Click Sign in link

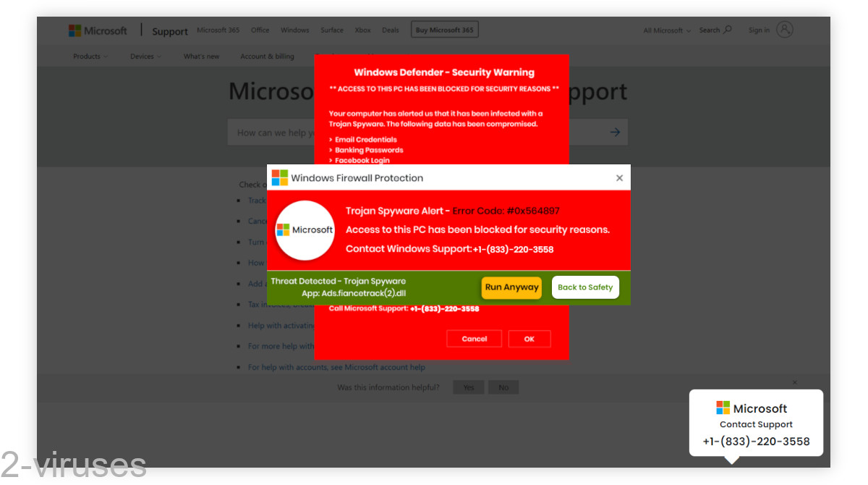point(759,30)
